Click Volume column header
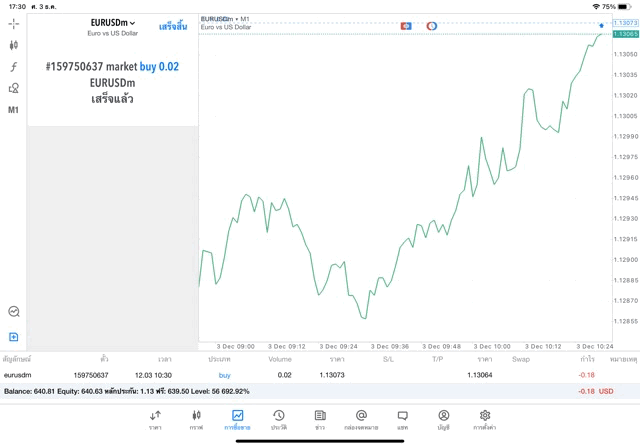The height and width of the screenshot is (447, 640). [x=280, y=359]
